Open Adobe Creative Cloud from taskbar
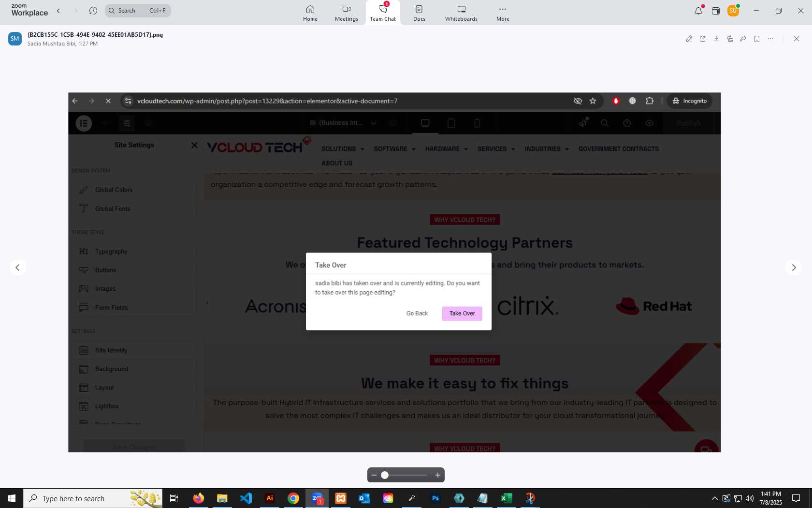The image size is (812, 508). pyautogui.click(x=388, y=498)
